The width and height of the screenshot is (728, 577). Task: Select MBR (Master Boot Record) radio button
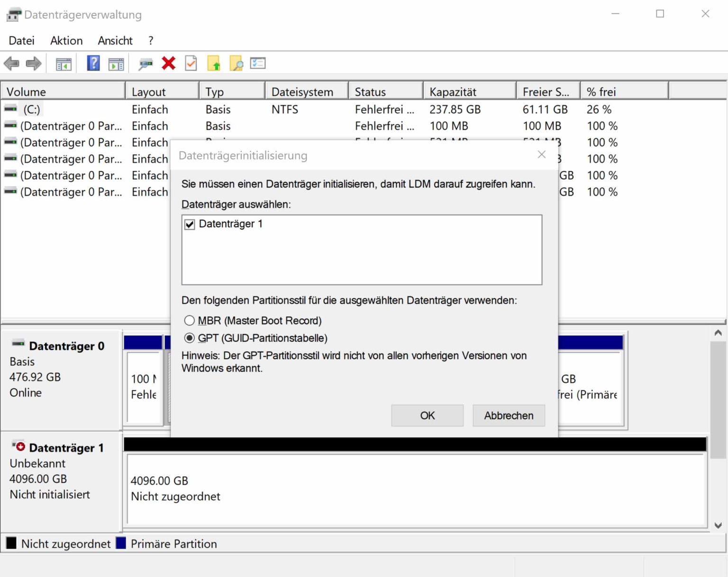click(x=189, y=321)
